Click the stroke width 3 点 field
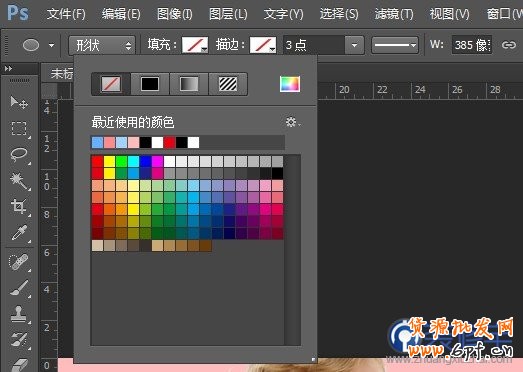 coord(314,45)
